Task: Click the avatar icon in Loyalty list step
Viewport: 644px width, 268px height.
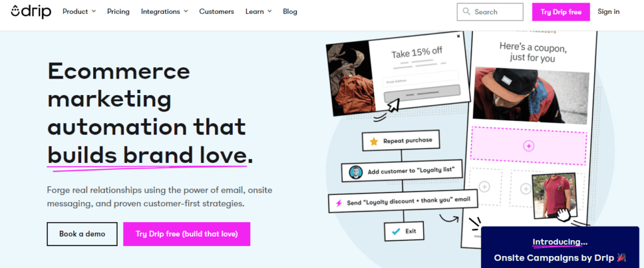Action: coord(355,172)
